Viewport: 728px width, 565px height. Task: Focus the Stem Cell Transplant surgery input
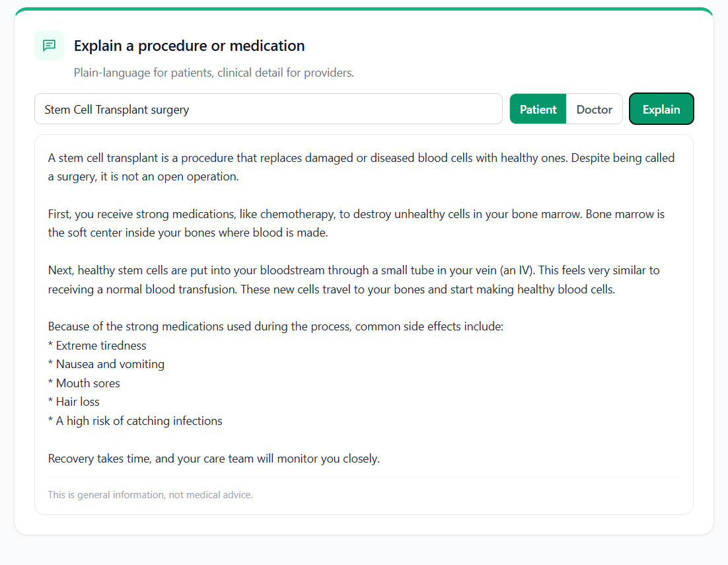click(x=268, y=109)
